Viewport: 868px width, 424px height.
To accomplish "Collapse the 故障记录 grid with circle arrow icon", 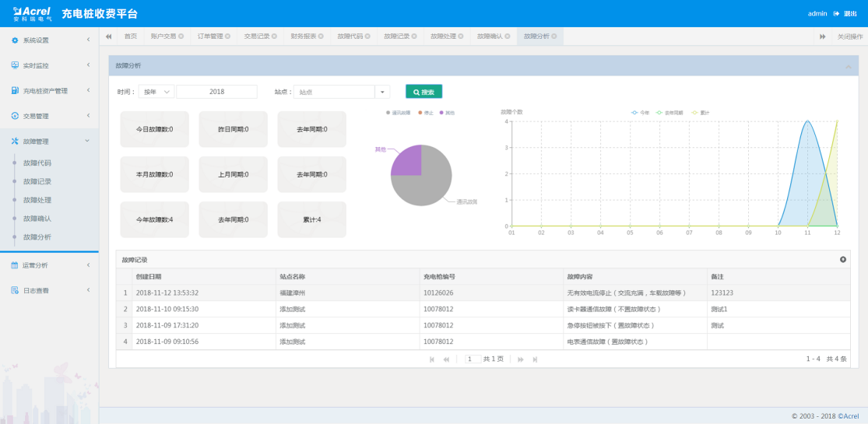I will tap(843, 259).
